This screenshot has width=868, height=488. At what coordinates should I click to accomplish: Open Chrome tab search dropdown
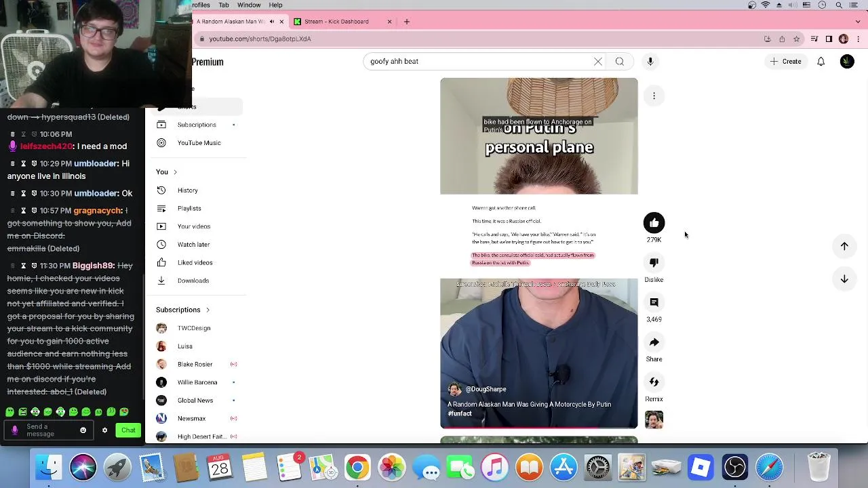click(858, 22)
